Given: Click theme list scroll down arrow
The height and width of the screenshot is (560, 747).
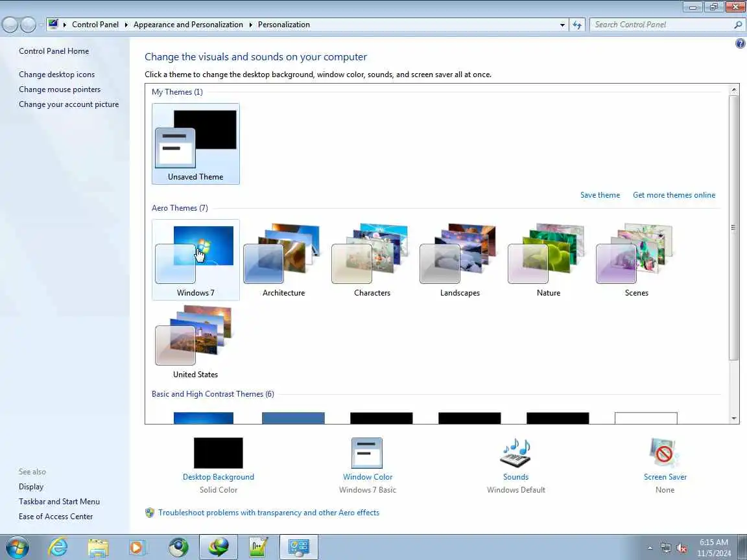Looking at the screenshot, I should [x=733, y=419].
